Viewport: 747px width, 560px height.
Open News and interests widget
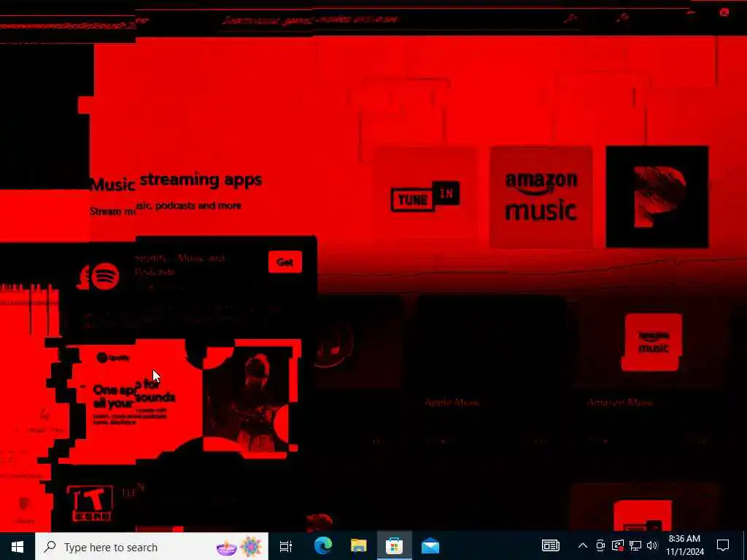[x=550, y=545]
